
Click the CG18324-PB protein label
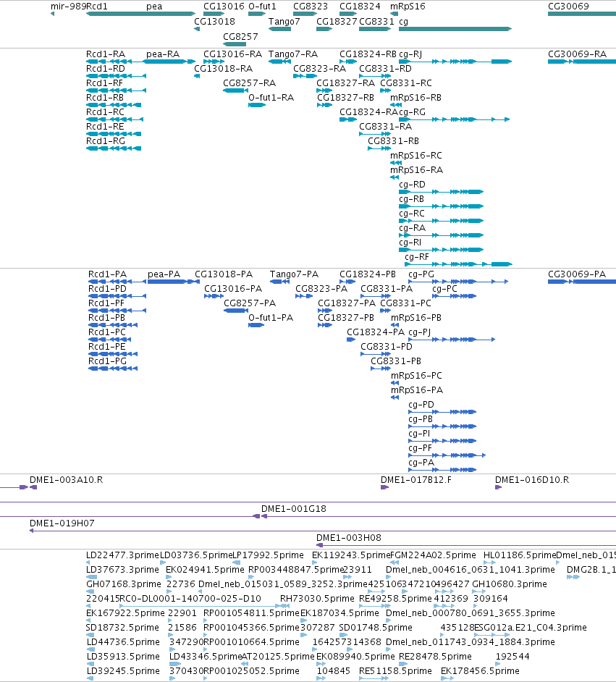tap(367, 274)
